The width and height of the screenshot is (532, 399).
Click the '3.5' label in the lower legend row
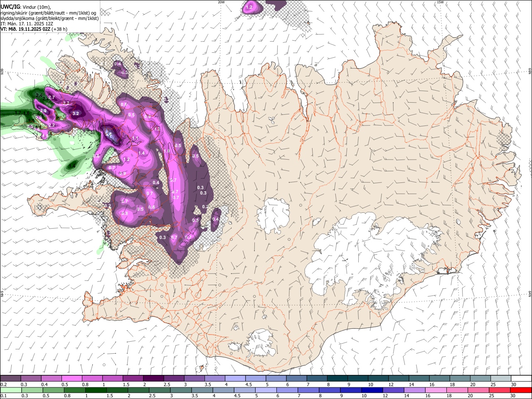tap(194, 396)
